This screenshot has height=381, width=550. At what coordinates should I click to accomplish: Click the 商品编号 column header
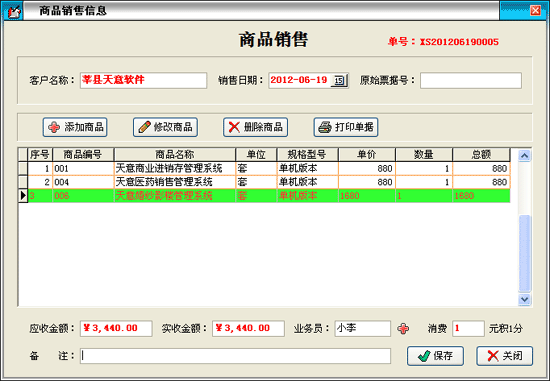click(x=83, y=154)
